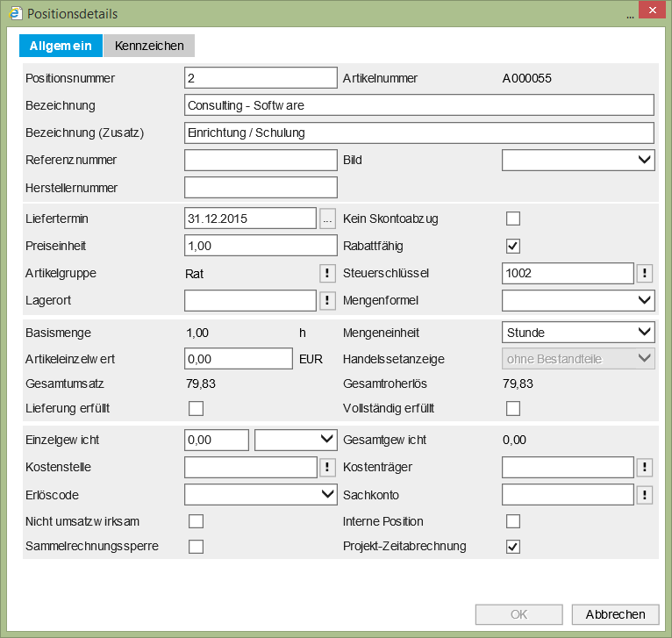Click the Kostenstelle lookup icon
Screen dimensions: 672x638
pos(328,468)
